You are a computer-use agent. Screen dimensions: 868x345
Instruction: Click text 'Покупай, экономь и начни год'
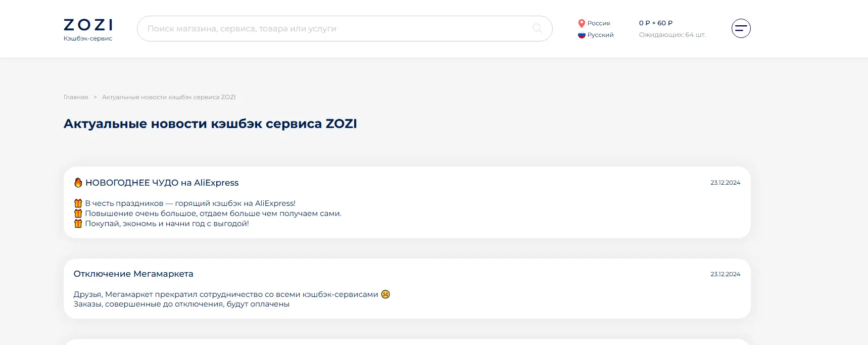[167, 224]
